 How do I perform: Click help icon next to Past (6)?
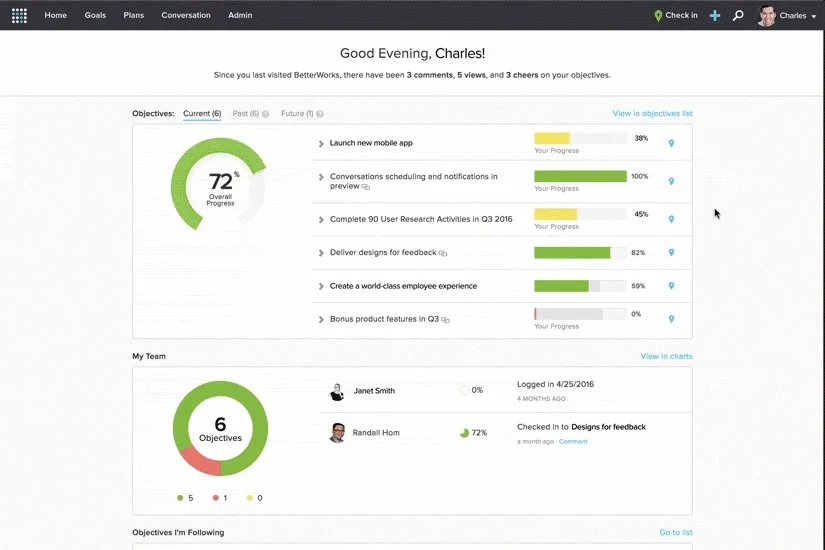click(x=265, y=114)
